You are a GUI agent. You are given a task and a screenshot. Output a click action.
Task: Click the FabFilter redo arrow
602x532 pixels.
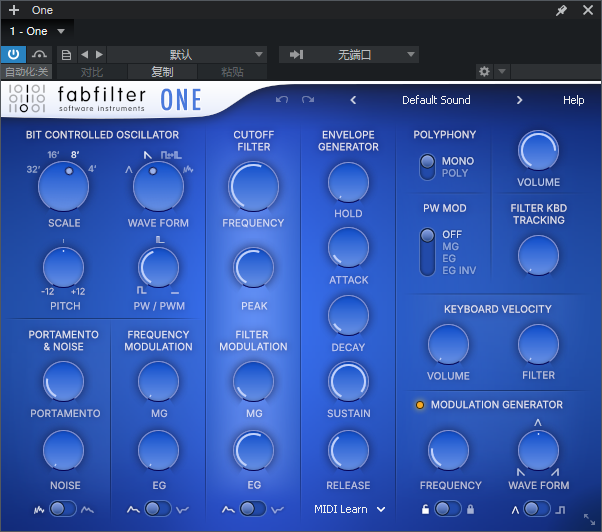[308, 100]
